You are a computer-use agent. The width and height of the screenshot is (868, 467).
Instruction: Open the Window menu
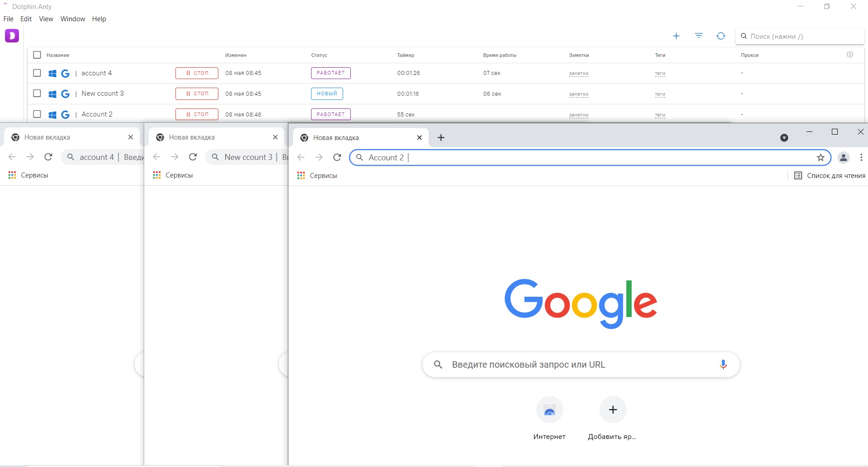[73, 19]
